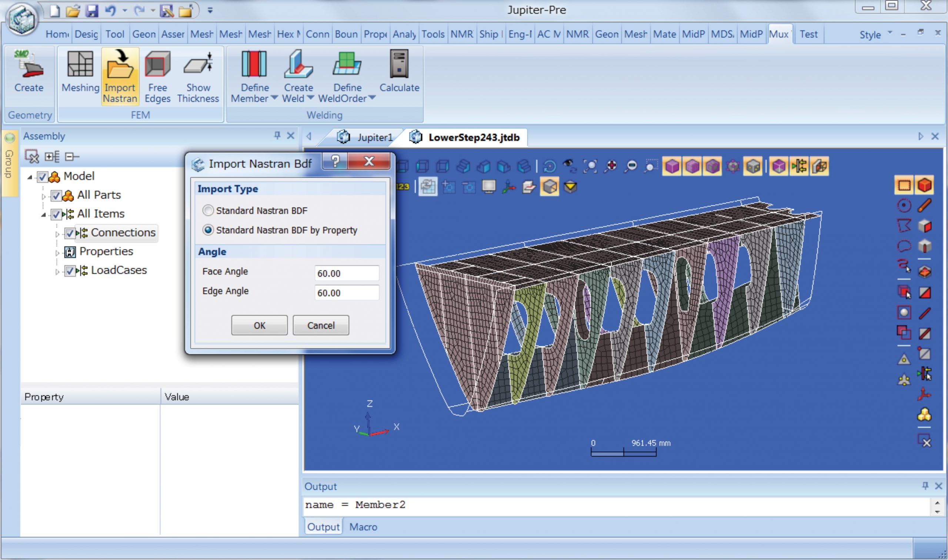The height and width of the screenshot is (560, 948).
Task: Click the collapse all tree icon
Action: point(72,156)
